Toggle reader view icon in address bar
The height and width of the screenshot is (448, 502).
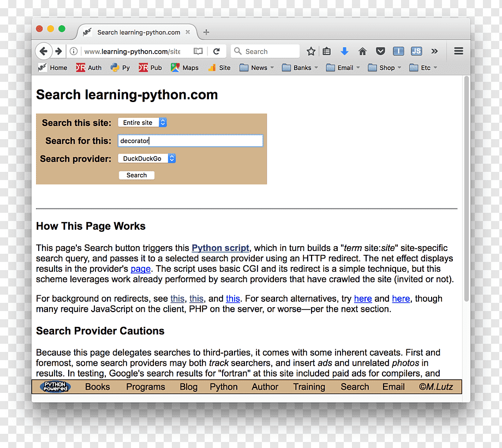click(198, 51)
